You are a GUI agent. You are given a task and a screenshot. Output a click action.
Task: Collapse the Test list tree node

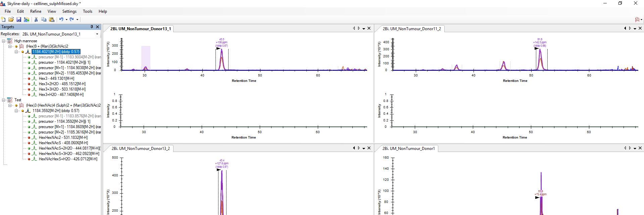(x=4, y=100)
